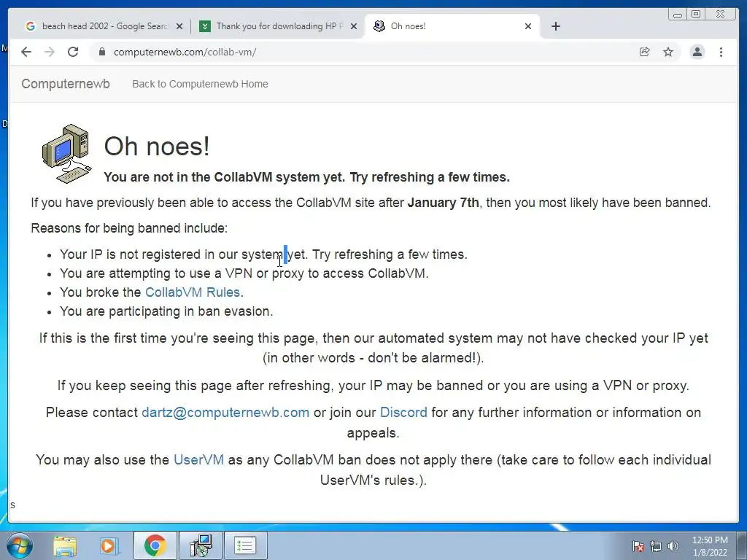Open the Chrome three-dot menu
The height and width of the screenshot is (560, 747).
[721, 52]
